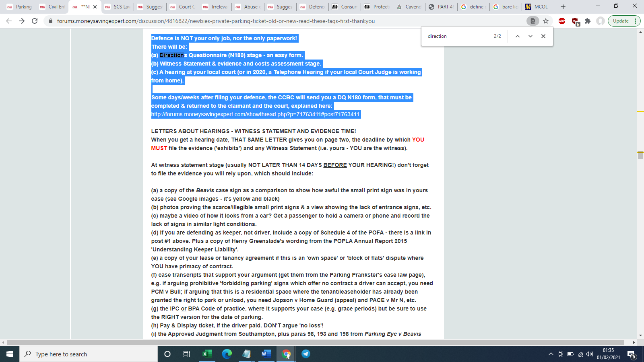Open Cortana from the taskbar

coord(167,354)
